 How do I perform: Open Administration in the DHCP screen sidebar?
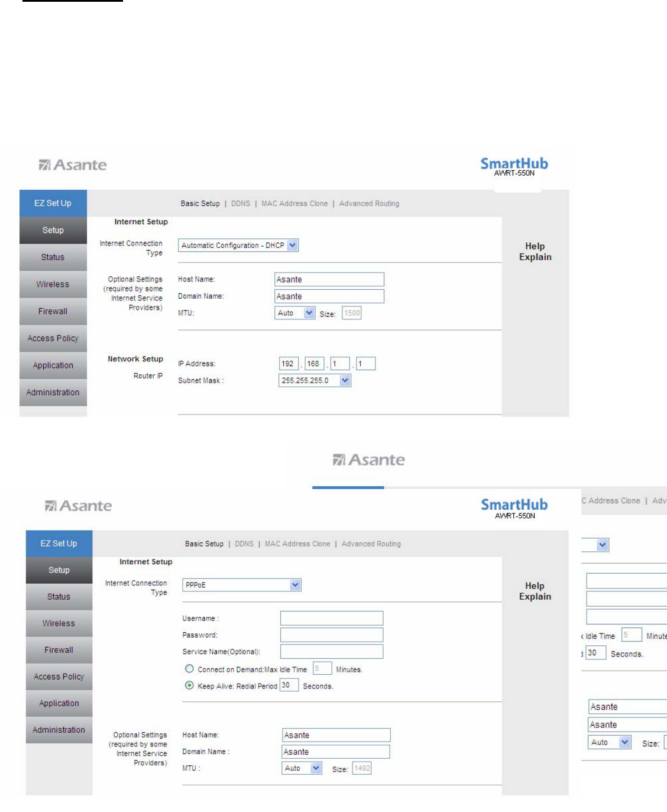point(53,392)
